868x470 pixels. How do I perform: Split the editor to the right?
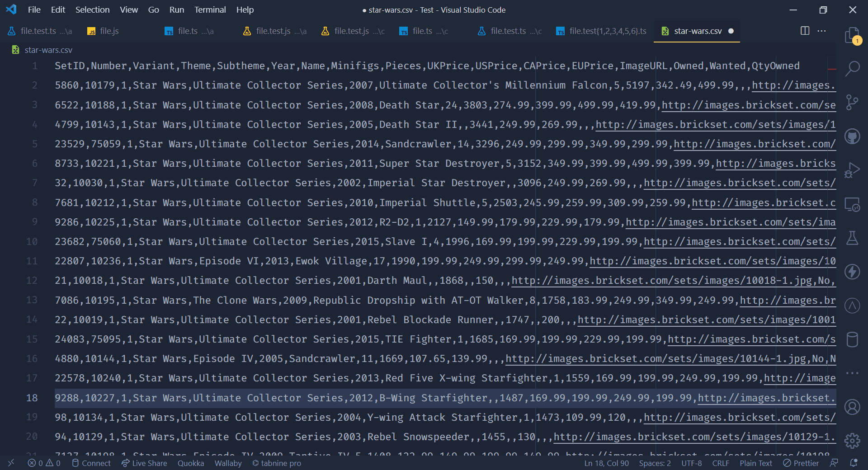805,31
